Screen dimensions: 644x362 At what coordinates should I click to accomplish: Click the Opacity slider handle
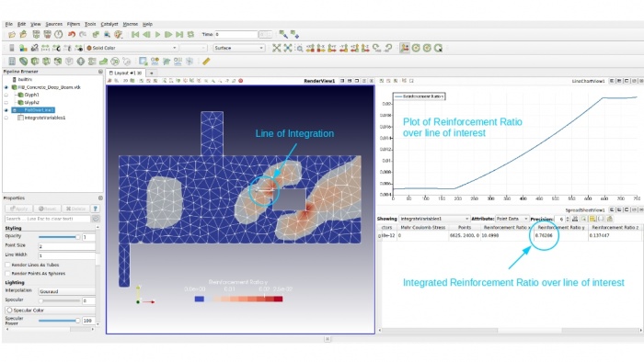pyautogui.click(x=77, y=237)
